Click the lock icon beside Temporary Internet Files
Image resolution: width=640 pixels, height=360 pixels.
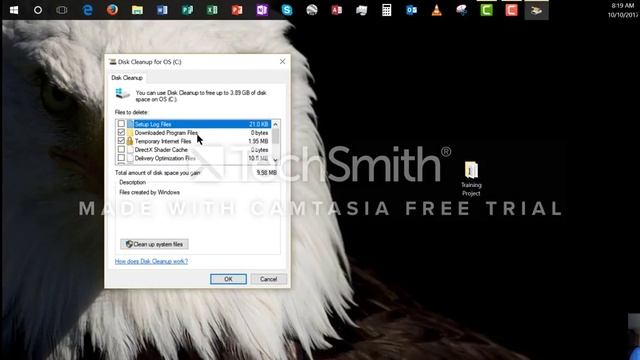click(130, 141)
